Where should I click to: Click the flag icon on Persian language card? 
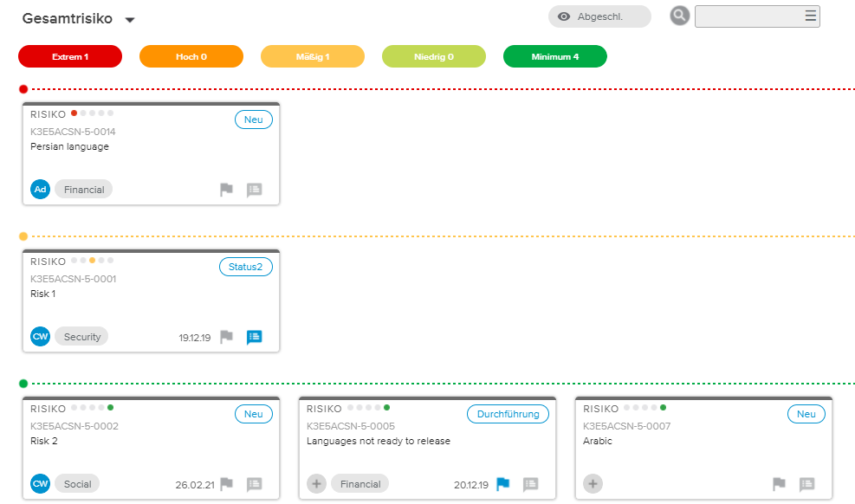click(226, 190)
